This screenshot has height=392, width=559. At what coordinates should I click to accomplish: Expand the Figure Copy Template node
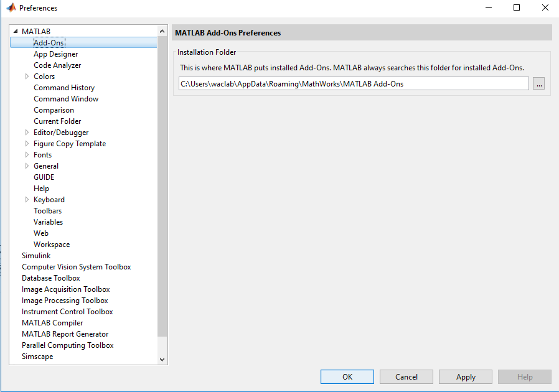tap(27, 144)
